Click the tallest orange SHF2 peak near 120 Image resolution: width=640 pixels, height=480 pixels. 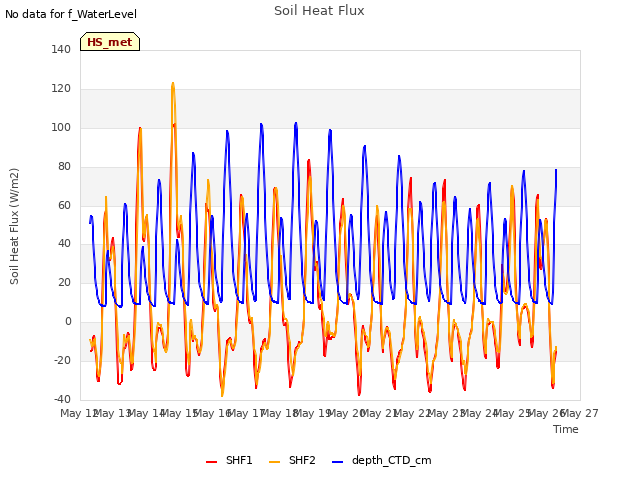click(x=173, y=84)
